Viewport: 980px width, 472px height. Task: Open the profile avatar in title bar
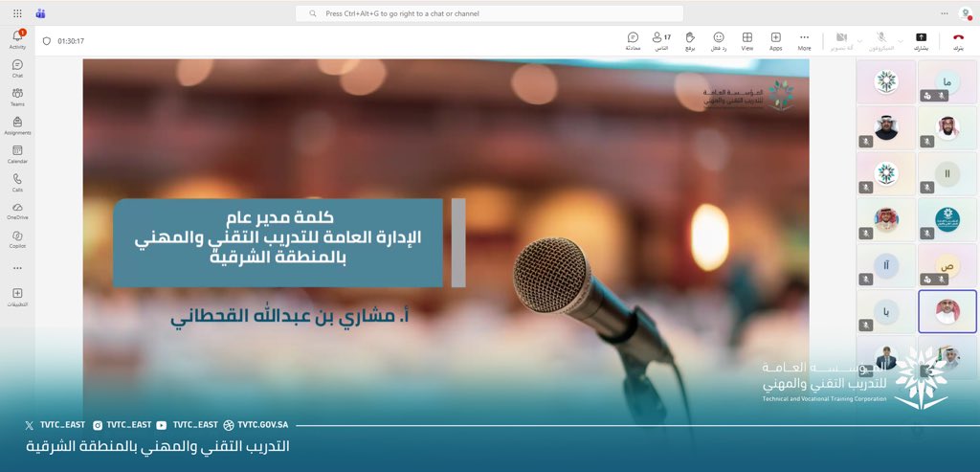965,13
